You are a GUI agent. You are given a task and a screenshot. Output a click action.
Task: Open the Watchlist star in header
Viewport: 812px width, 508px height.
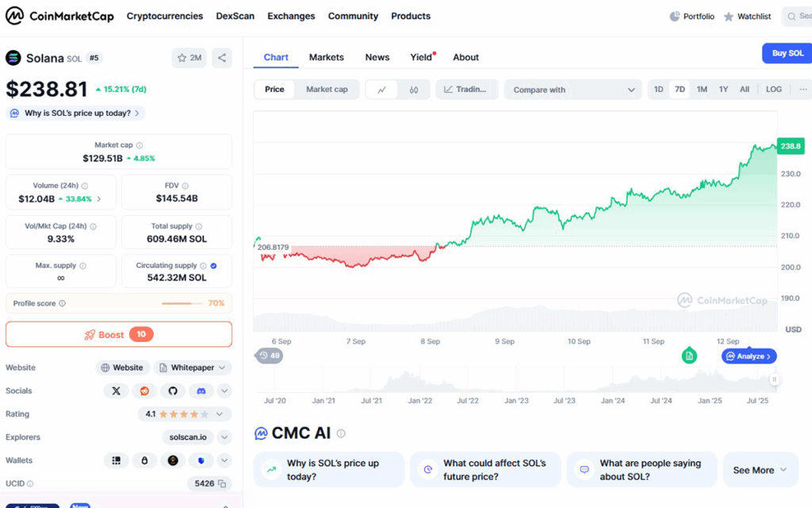[x=729, y=17]
